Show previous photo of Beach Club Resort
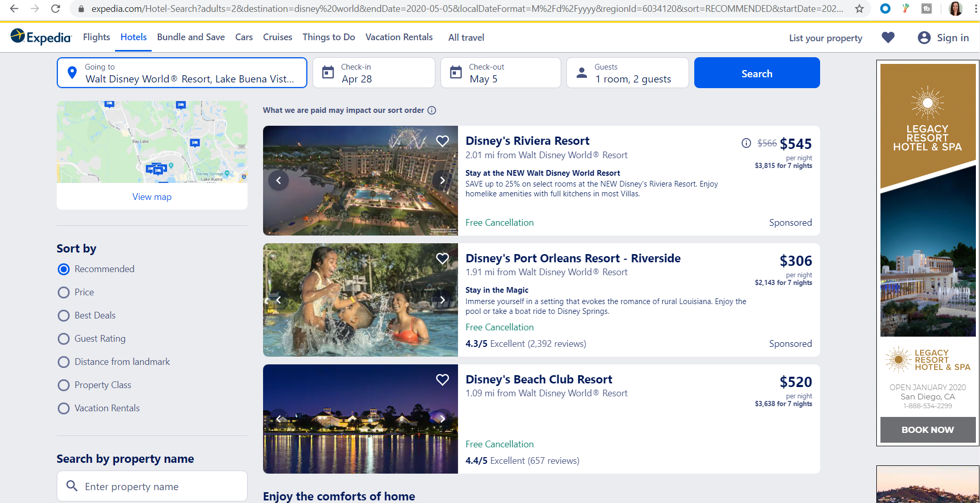Viewport: 980px width, 503px height. click(x=279, y=419)
